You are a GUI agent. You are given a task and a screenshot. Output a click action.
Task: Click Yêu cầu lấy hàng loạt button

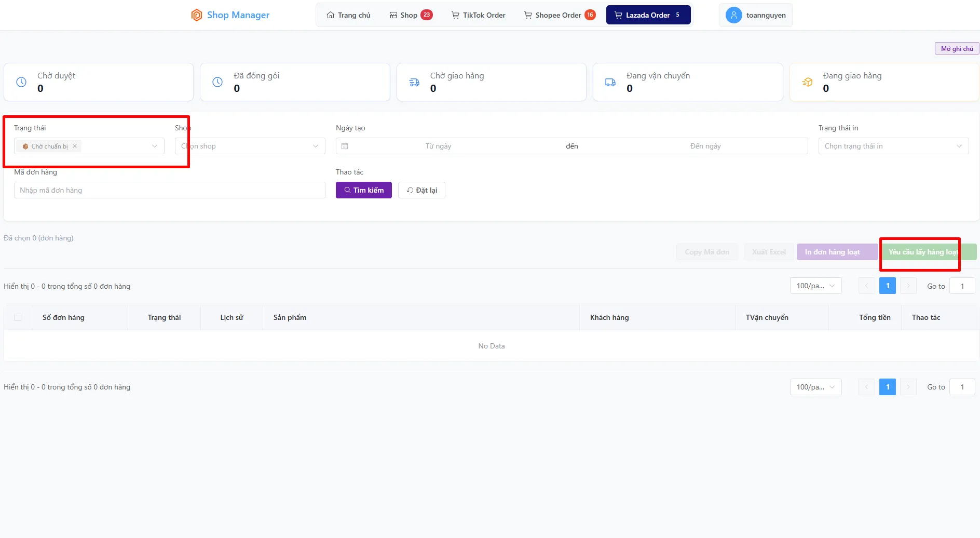click(x=929, y=252)
